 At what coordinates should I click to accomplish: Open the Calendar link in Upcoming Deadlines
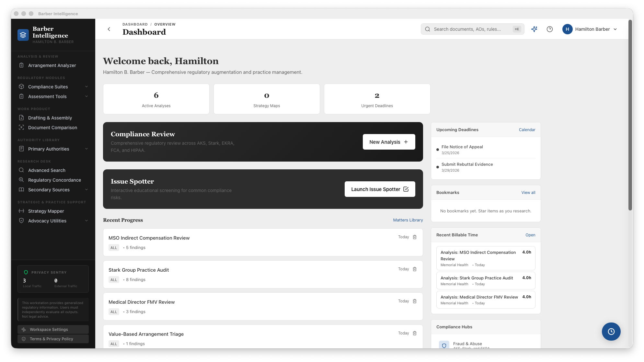click(x=527, y=130)
